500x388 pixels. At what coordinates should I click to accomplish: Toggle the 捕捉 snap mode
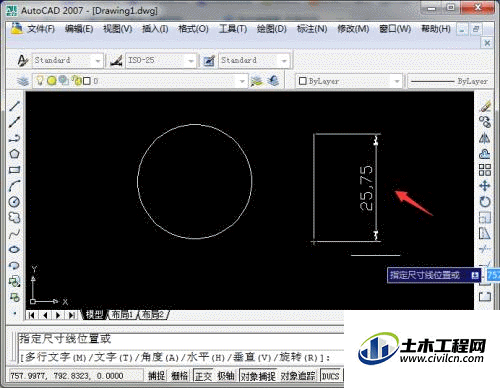click(x=157, y=376)
